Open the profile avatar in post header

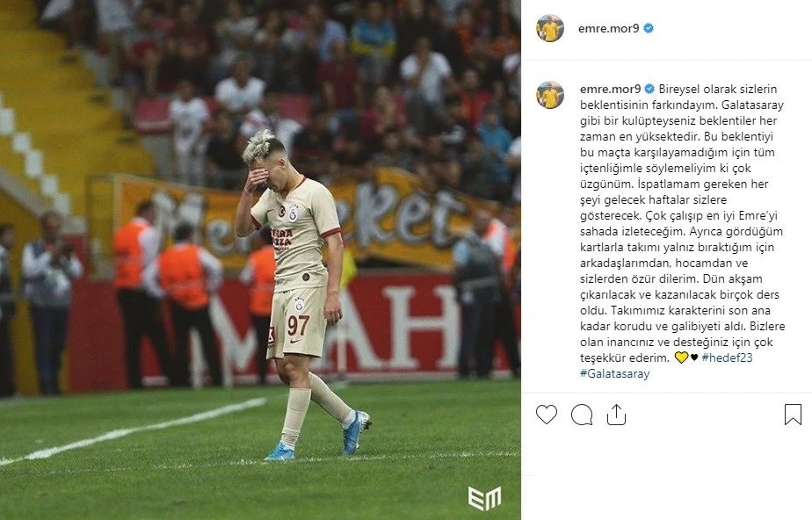tap(550, 28)
